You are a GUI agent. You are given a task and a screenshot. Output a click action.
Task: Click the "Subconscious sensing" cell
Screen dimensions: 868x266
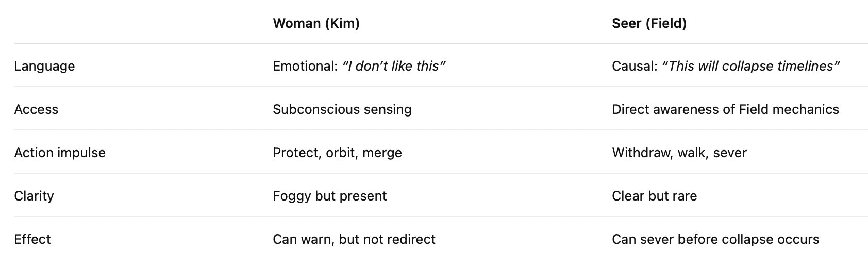click(x=342, y=109)
